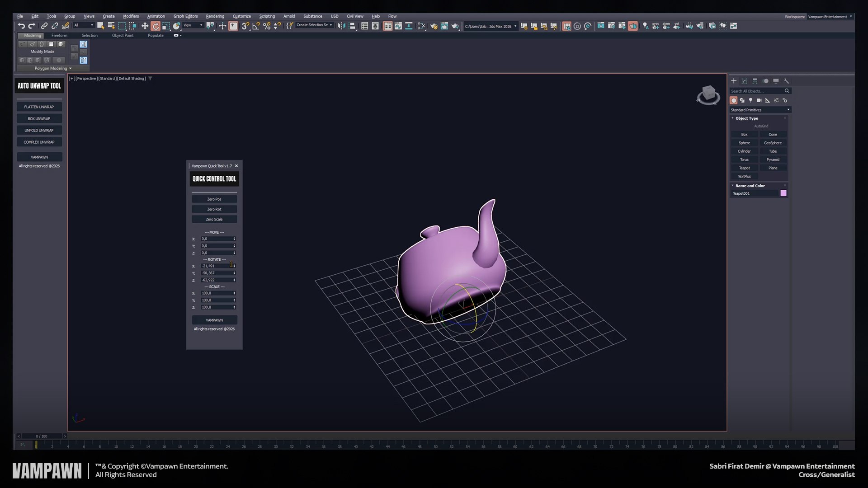Image resolution: width=868 pixels, height=488 pixels.
Task: Select the Cameras category icon
Action: coord(759,100)
